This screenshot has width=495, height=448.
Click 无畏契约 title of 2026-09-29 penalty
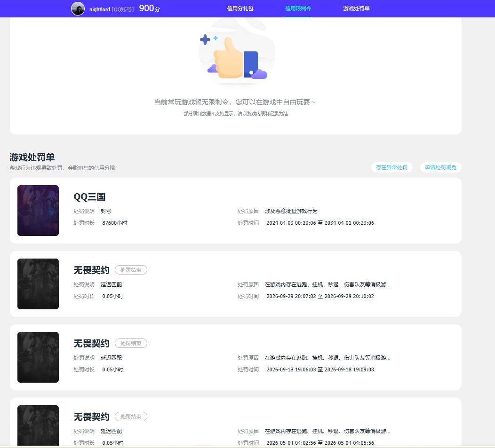pyautogui.click(x=91, y=270)
